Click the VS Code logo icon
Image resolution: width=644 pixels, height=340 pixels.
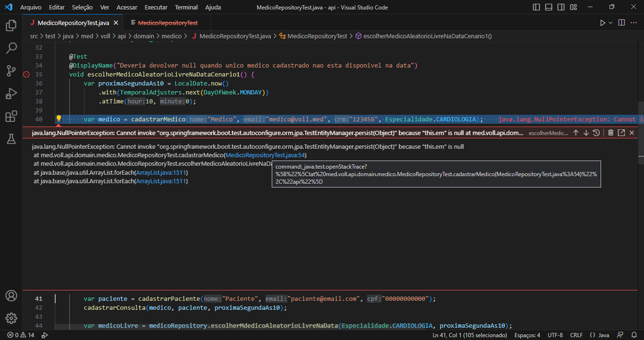click(x=8, y=8)
